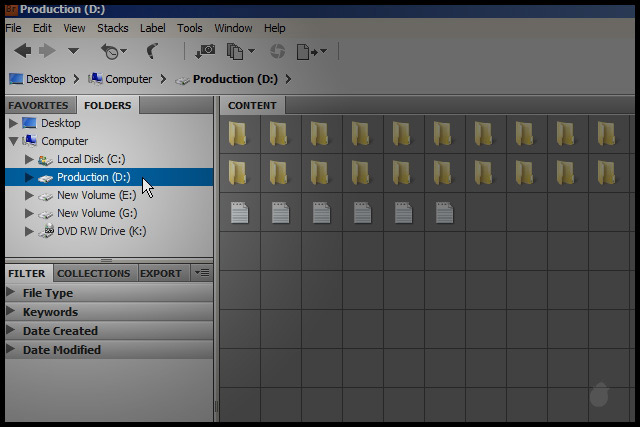The width and height of the screenshot is (640, 427).
Task: Switch to the Favorites tab
Action: pyautogui.click(x=38, y=105)
